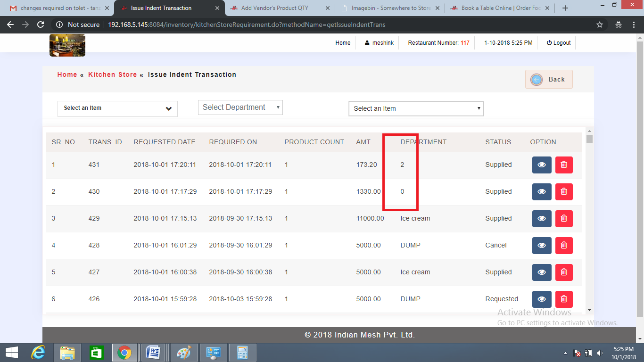
Task: Go back using browser back arrow
Action: tap(10, 25)
